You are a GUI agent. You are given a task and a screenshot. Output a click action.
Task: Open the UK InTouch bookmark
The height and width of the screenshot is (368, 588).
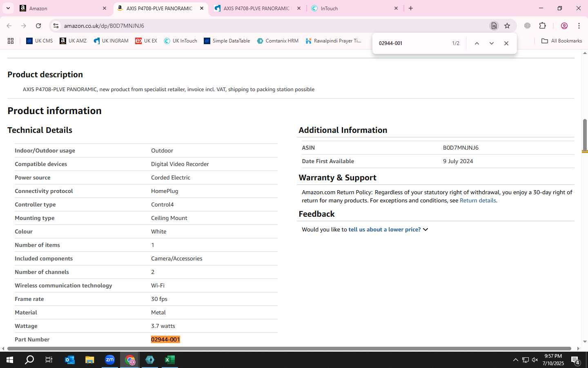(180, 41)
